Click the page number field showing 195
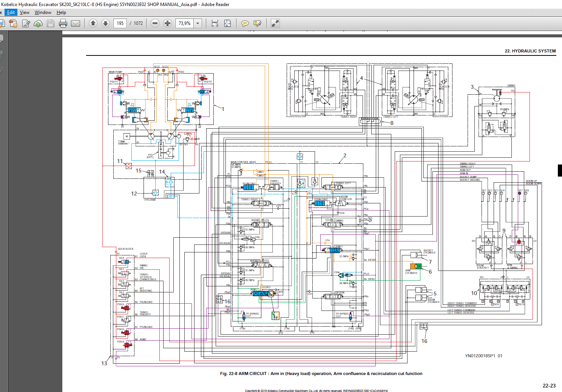The height and width of the screenshot is (392, 562). [x=120, y=23]
